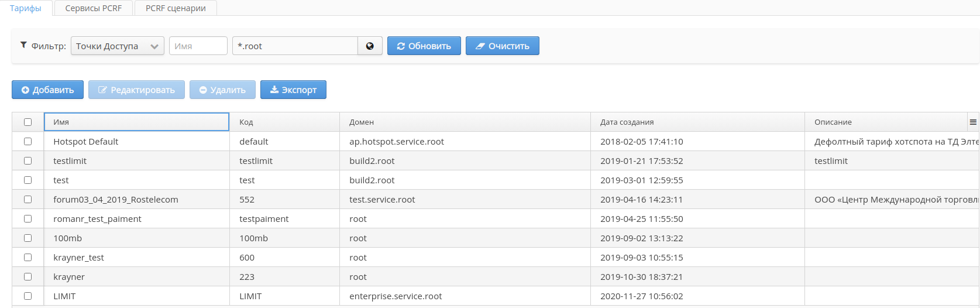Click the Удалить button
Image resolution: width=980 pixels, height=308 pixels.
pos(222,90)
